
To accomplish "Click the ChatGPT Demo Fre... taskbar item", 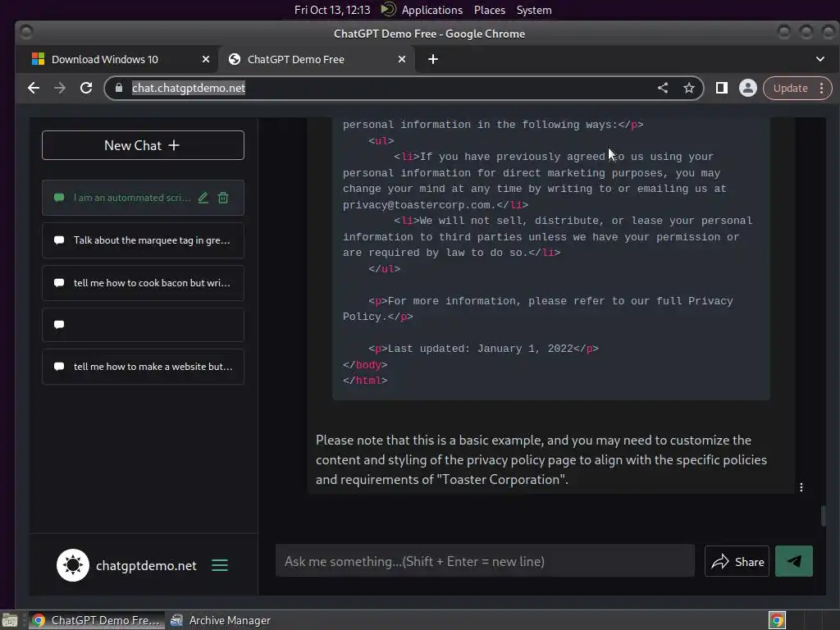I will point(97,620).
